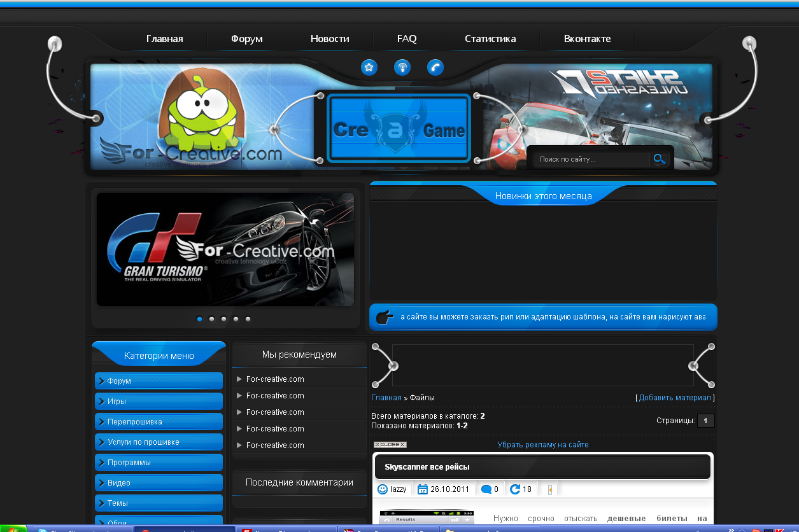This screenshot has width=799, height=532.
Task: Click the Показано материалов: 1-2 text
Action: tap(420, 426)
